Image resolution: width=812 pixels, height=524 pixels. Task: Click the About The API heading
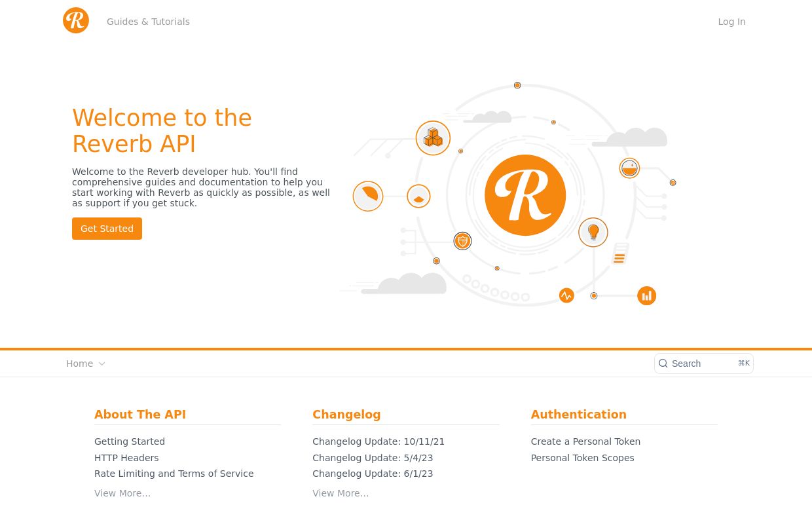tap(140, 415)
